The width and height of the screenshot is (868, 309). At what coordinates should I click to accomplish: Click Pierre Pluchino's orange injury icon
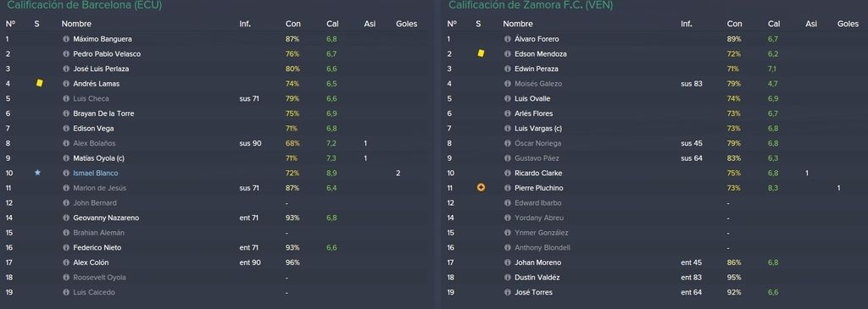(481, 188)
